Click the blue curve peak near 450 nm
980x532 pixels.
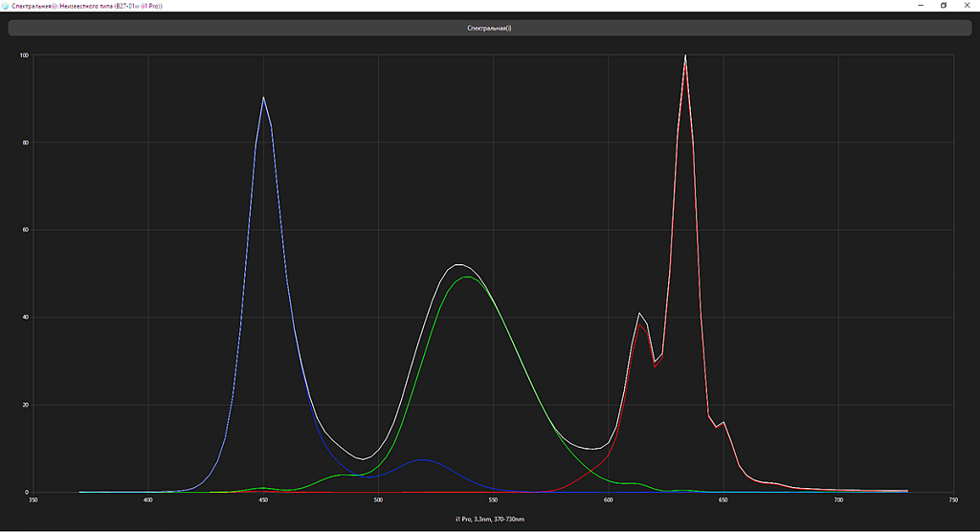[x=263, y=98]
